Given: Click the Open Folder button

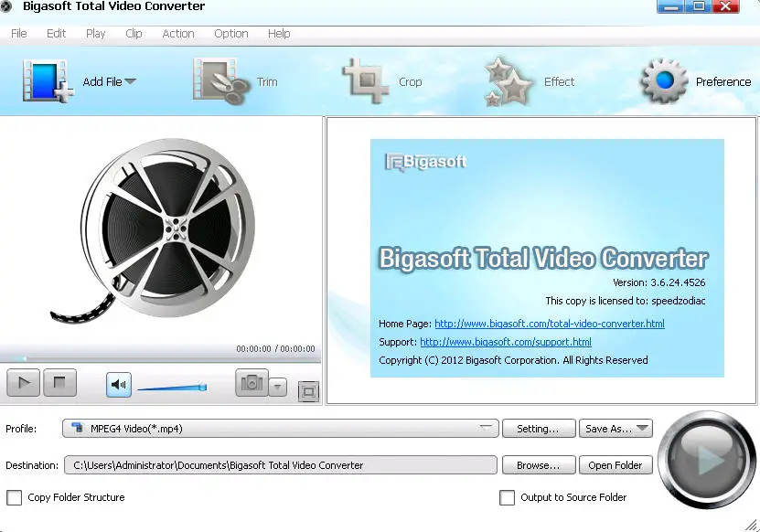Looking at the screenshot, I should pyautogui.click(x=615, y=465).
